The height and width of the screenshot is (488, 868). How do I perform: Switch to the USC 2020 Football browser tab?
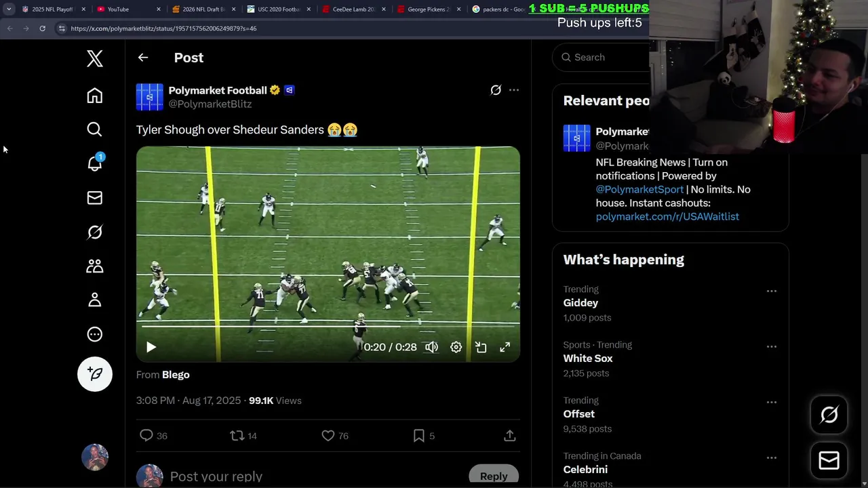[x=278, y=9]
